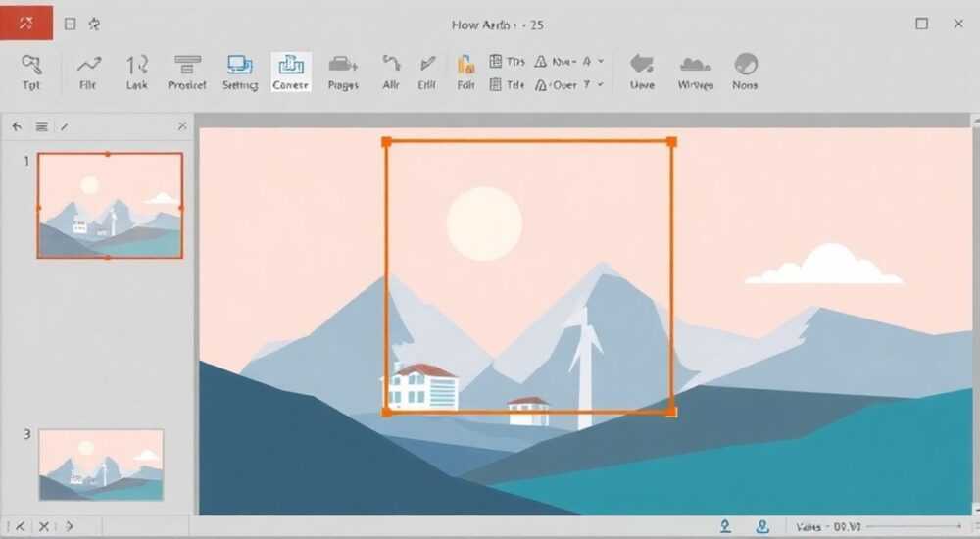
Task: Select slide 3 thumbnail
Action: (101, 465)
